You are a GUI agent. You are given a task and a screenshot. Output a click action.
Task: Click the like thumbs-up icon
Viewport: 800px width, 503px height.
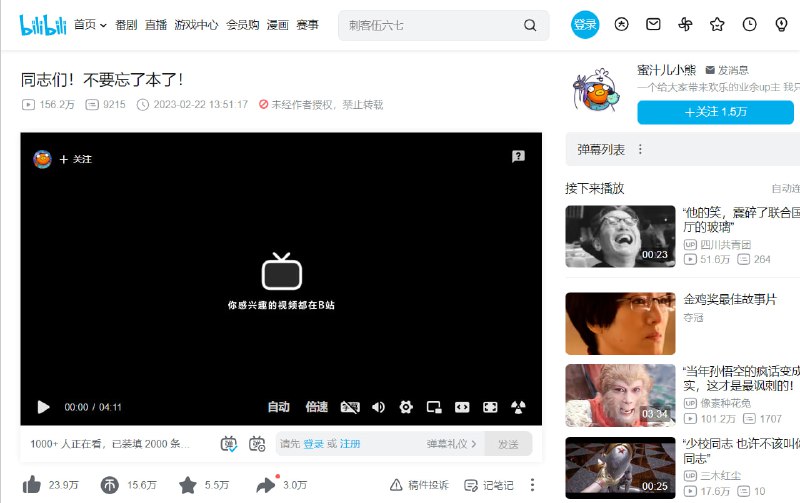[32, 485]
